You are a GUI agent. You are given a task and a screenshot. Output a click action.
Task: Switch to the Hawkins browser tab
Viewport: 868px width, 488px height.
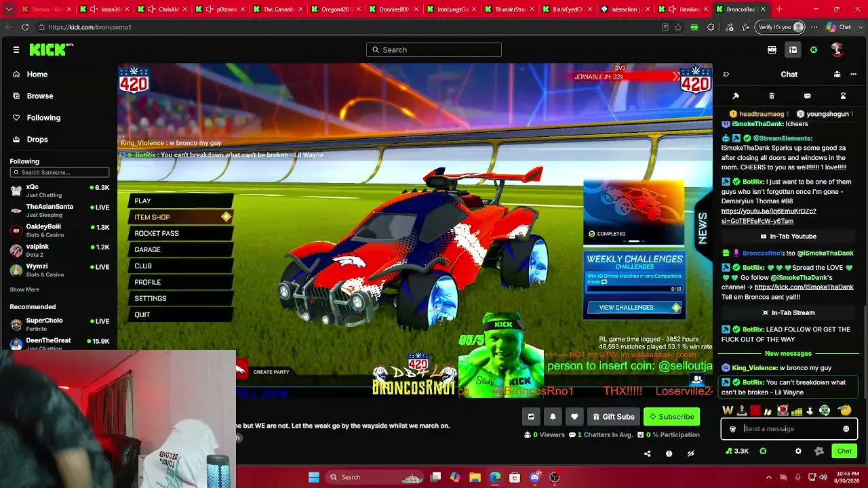684,9
